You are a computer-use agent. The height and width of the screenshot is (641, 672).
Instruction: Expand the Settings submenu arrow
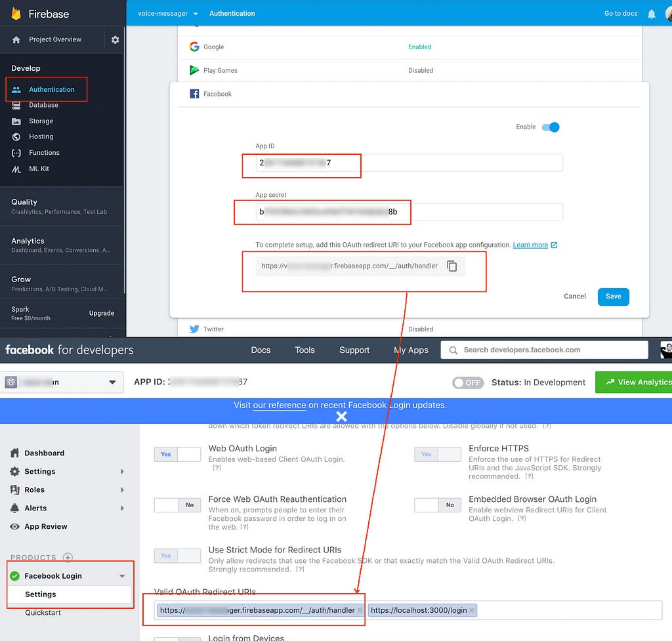click(122, 471)
